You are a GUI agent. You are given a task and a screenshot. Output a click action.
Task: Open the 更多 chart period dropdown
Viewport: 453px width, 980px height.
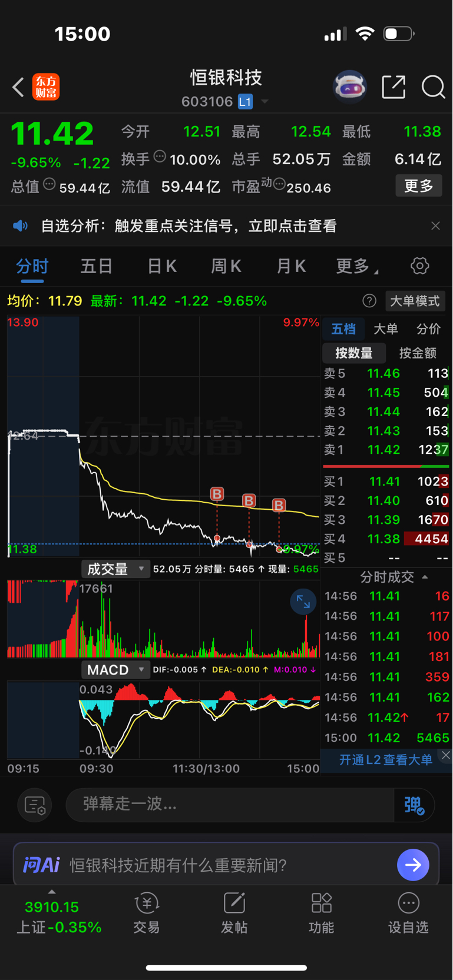[357, 267]
